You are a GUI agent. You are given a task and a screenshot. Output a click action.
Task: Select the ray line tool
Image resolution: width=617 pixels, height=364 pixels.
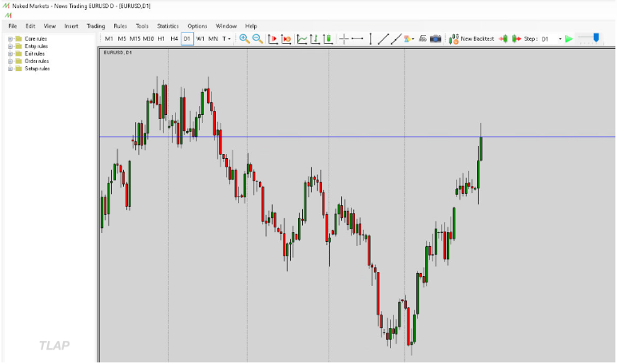coord(396,39)
